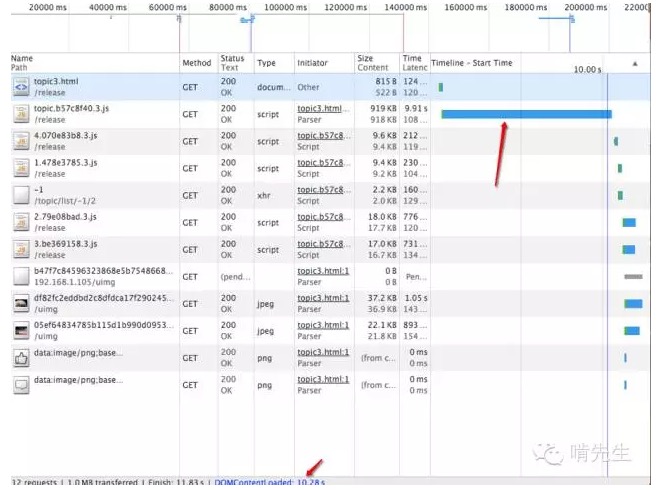
Task: Click the image thumbnail for df82fc2eddbd2c8dfdca17f290245
Action: [21, 303]
